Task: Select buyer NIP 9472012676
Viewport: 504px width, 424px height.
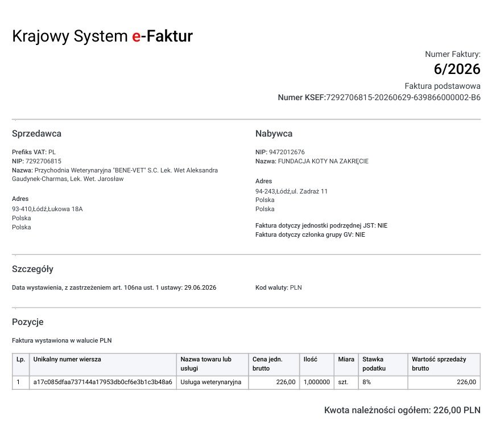Action: [287, 152]
